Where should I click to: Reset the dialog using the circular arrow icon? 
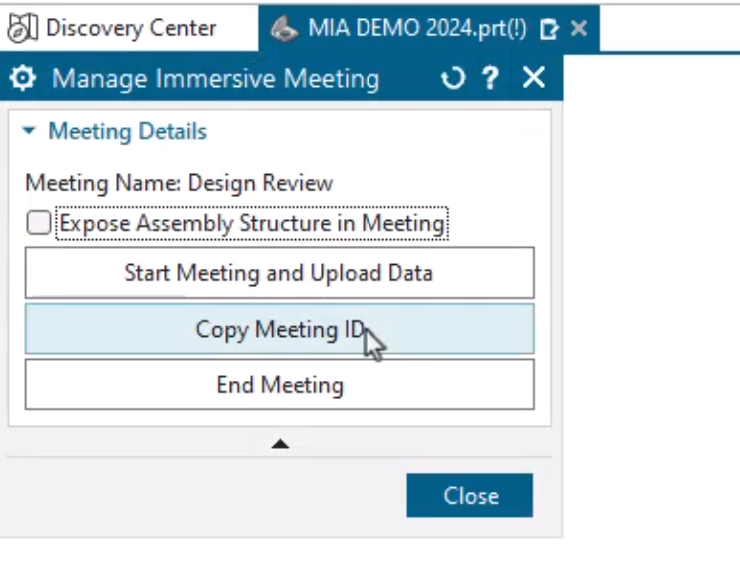453,78
